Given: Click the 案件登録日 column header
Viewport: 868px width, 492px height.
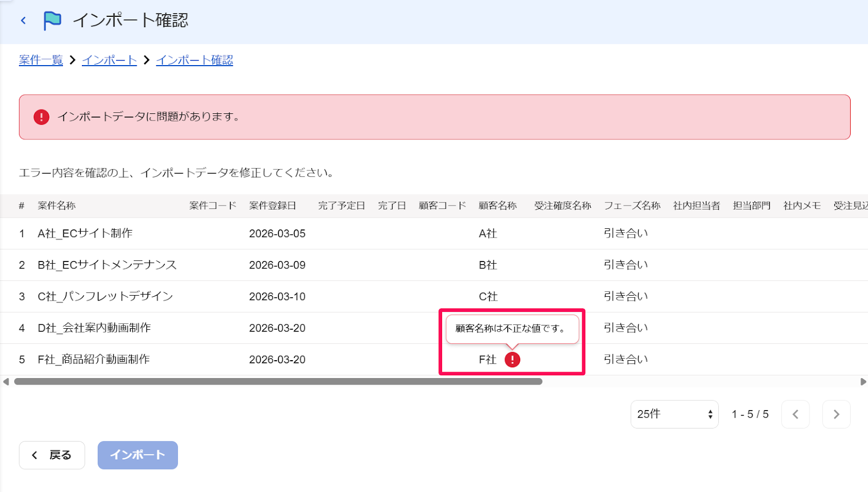Looking at the screenshot, I should (273, 206).
